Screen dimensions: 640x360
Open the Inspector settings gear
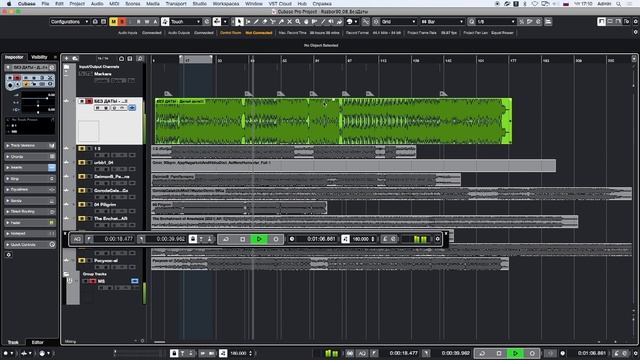9,255
